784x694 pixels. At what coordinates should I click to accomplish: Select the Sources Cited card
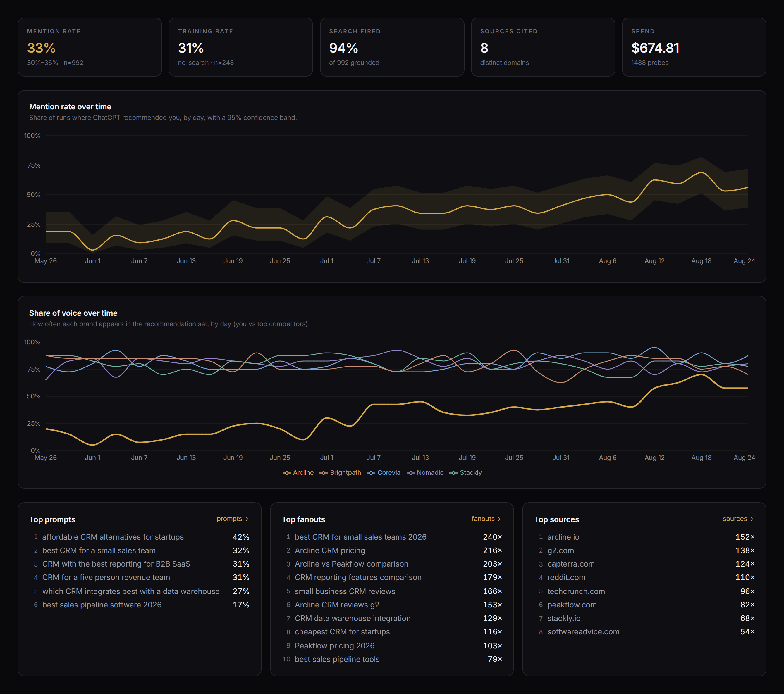click(x=543, y=47)
